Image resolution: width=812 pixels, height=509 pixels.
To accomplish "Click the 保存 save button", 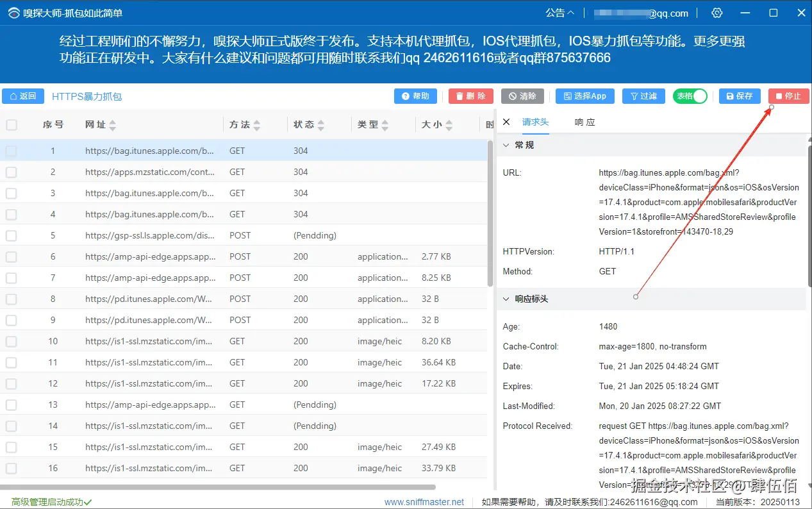I will [x=740, y=96].
